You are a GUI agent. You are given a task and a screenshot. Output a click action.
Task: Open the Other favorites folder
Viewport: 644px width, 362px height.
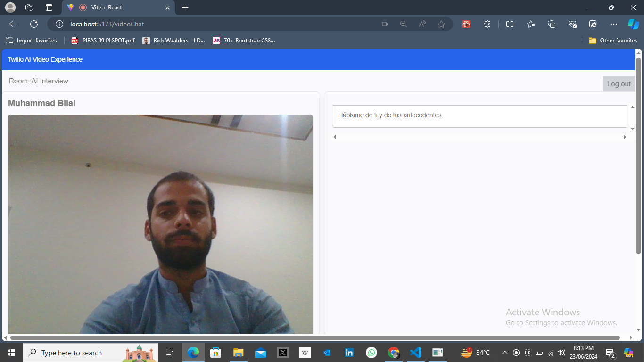613,41
